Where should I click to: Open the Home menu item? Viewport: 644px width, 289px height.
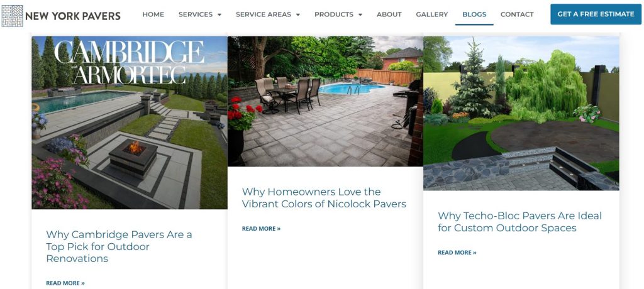(153, 14)
